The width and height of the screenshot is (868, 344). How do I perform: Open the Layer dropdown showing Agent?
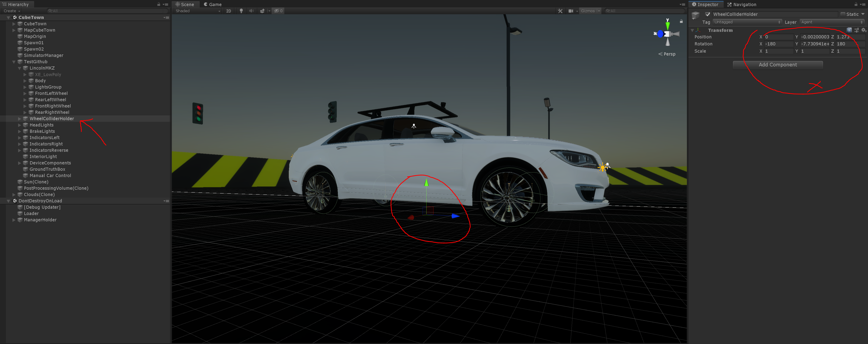point(832,22)
